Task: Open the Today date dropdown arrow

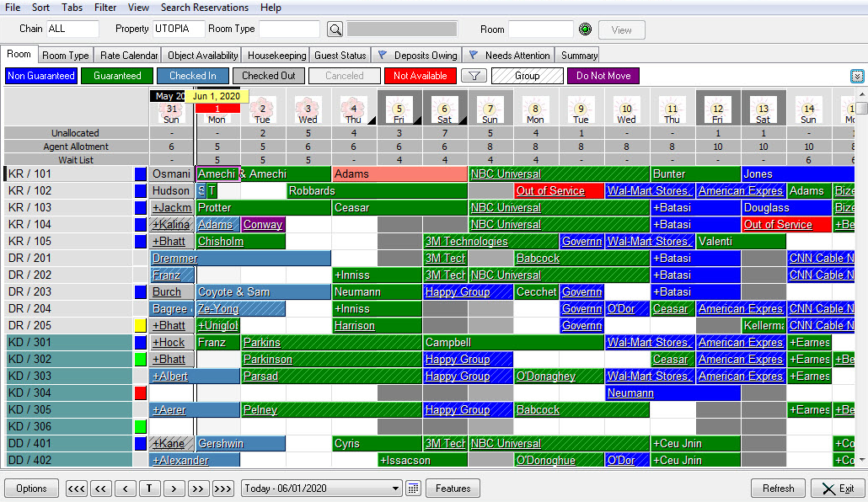Action: [x=395, y=489]
